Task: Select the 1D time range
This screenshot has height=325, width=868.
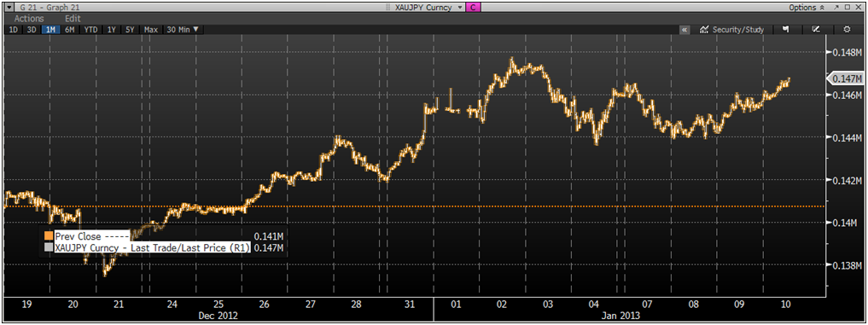Action: (14, 30)
